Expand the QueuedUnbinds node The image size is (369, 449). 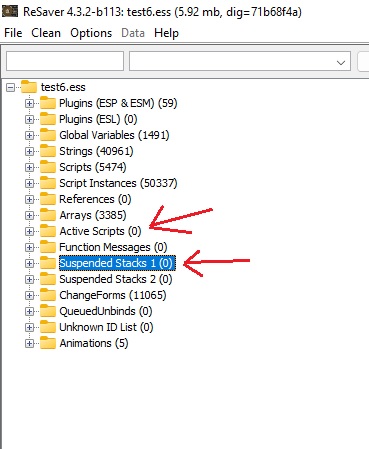(29, 312)
